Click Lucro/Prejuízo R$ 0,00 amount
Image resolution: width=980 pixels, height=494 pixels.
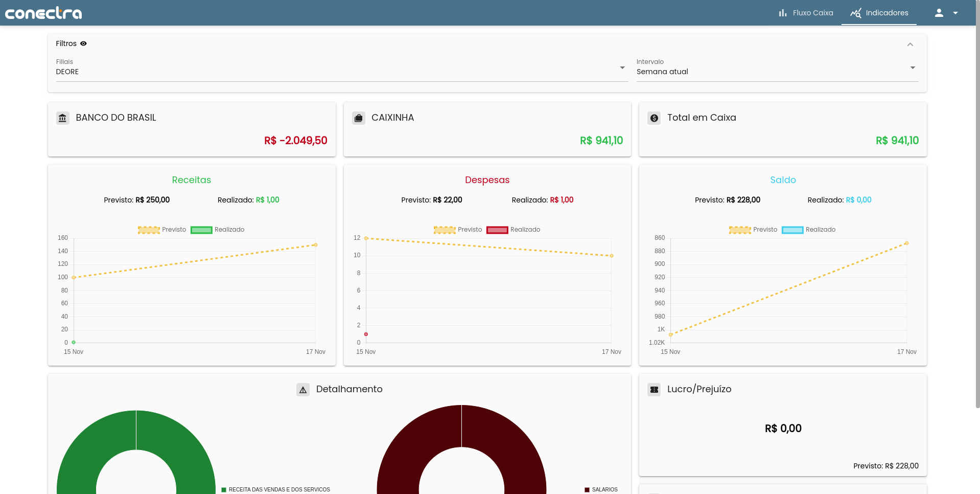pyautogui.click(x=783, y=429)
